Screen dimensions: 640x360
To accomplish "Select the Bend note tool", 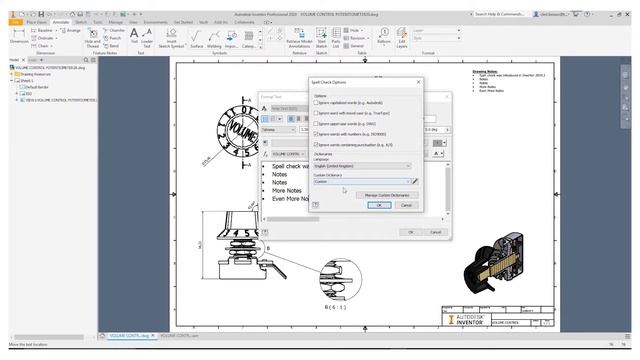I will click(111, 46).
